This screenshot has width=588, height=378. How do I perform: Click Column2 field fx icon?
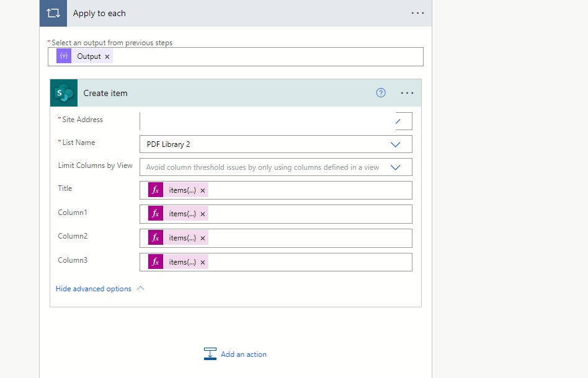(156, 238)
